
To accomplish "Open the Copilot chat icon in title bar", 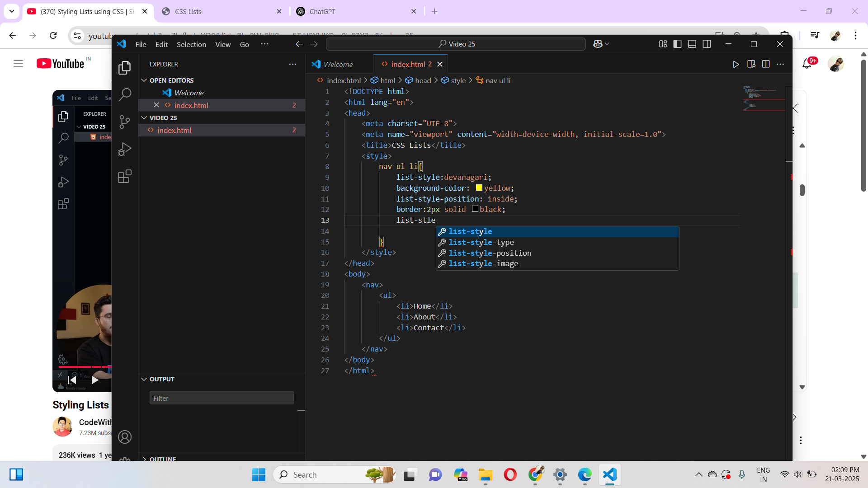I will [x=598, y=44].
